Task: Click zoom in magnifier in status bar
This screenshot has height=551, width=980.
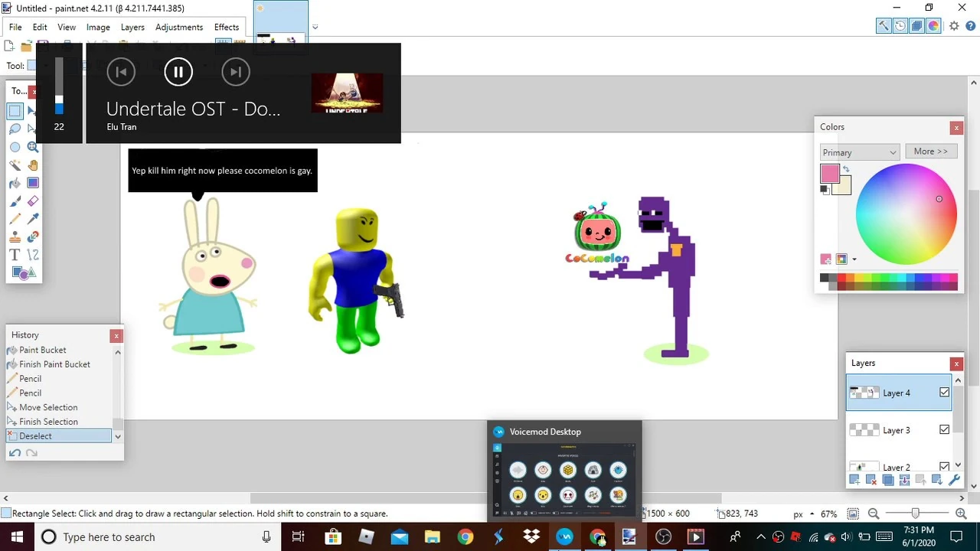Action: click(961, 514)
